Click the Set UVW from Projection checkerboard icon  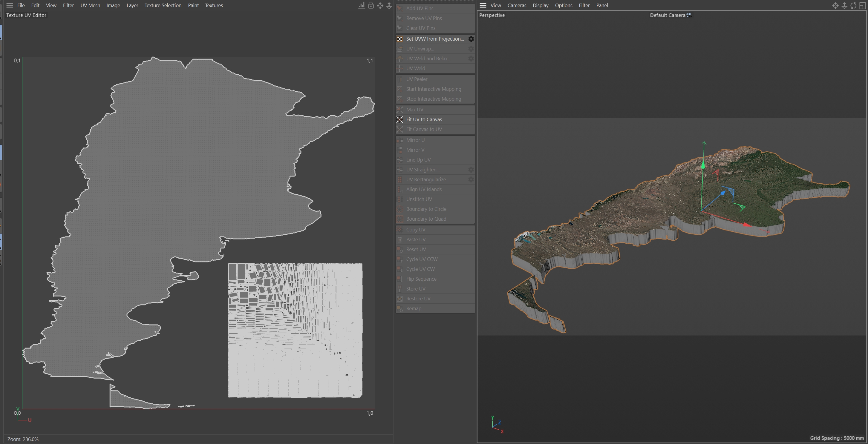point(399,39)
